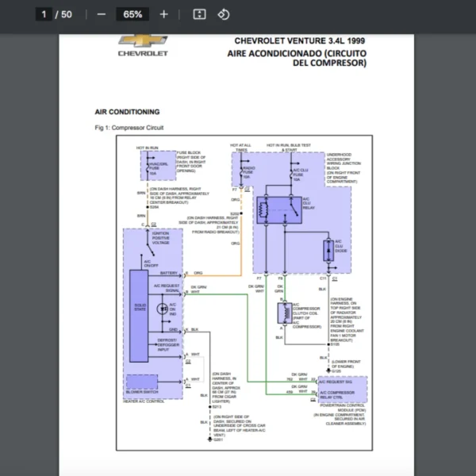Click the Fig 1: Compressor Circuit caption
Screen dimensions: 476x476
click(x=128, y=128)
